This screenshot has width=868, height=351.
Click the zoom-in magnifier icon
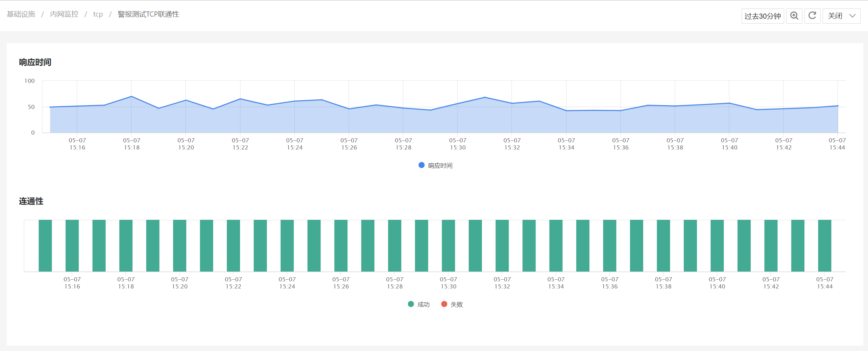coord(794,16)
